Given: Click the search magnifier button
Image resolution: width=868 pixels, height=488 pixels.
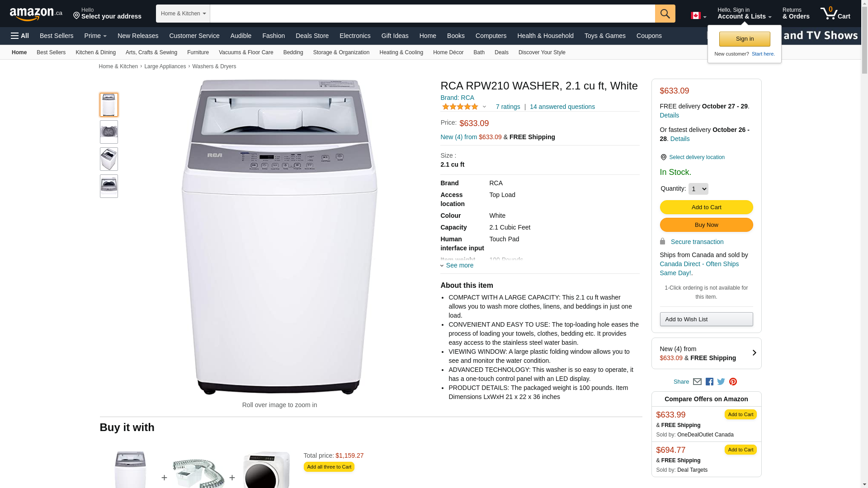Looking at the screenshot, I should tap(665, 14).
